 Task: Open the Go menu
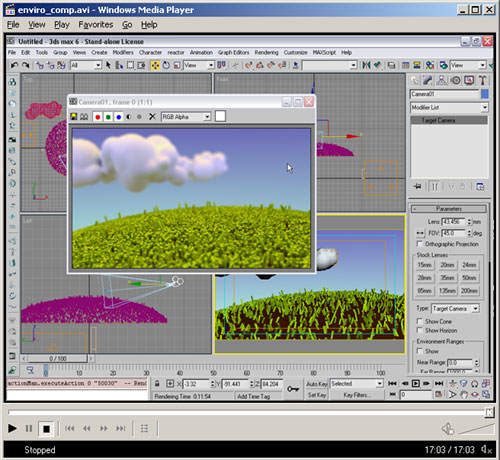(x=127, y=25)
